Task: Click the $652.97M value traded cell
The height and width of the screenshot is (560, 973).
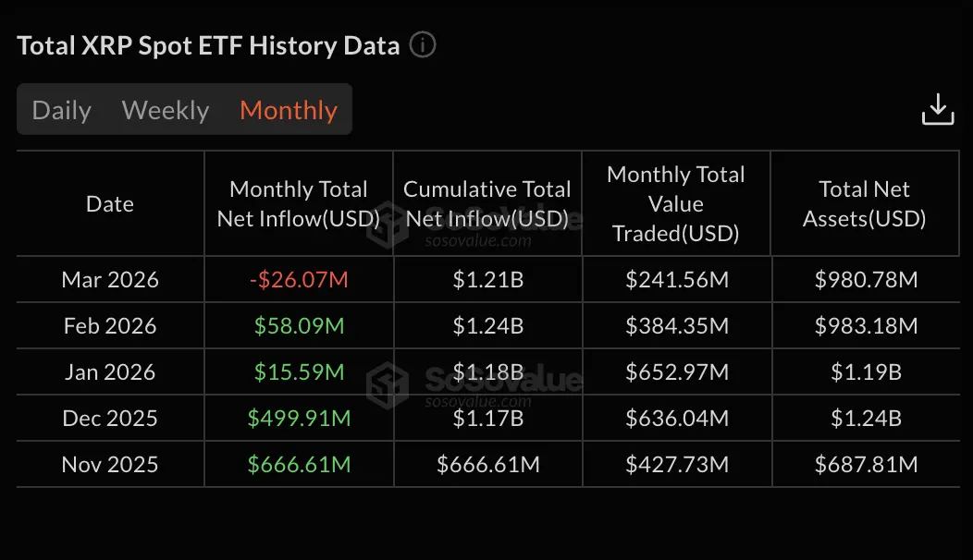Action: 677,372
